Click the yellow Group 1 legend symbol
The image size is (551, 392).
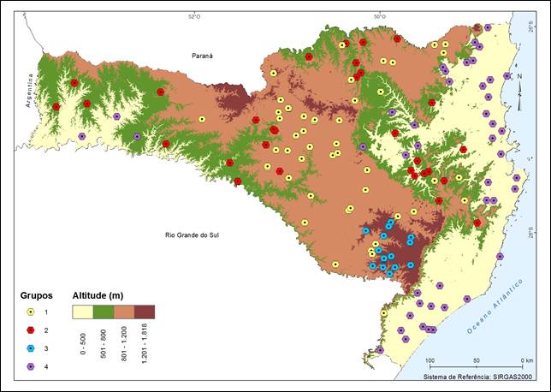(x=31, y=313)
